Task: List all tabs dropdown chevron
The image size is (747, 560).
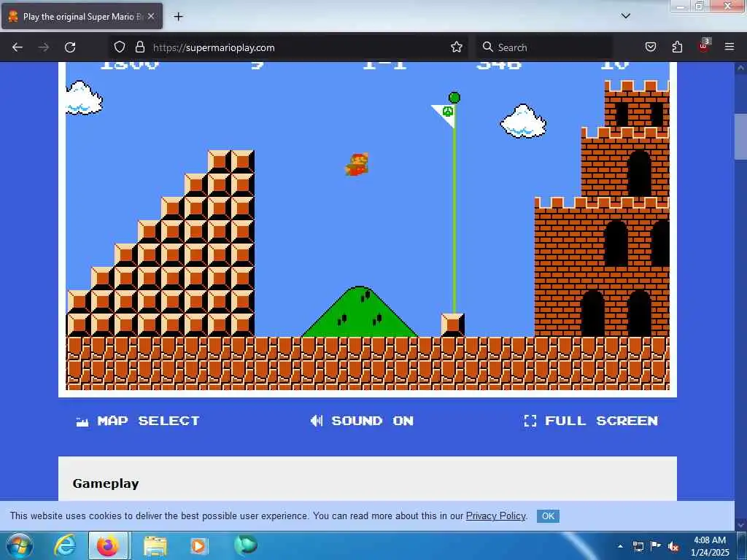Action: [625, 16]
